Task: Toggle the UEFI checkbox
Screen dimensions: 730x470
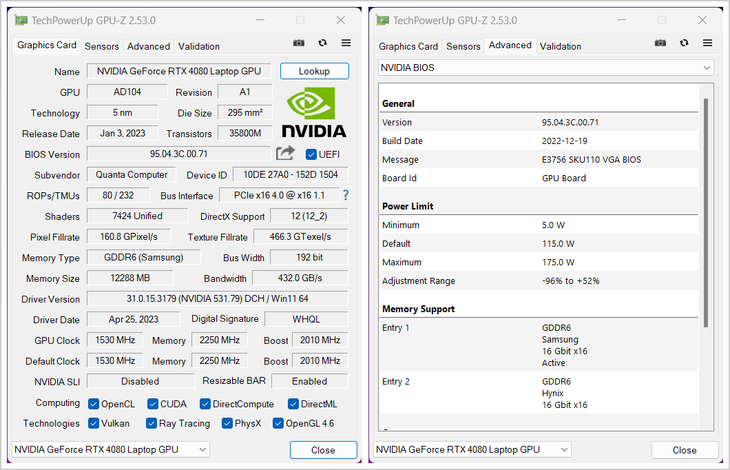Action: pyautogui.click(x=311, y=154)
